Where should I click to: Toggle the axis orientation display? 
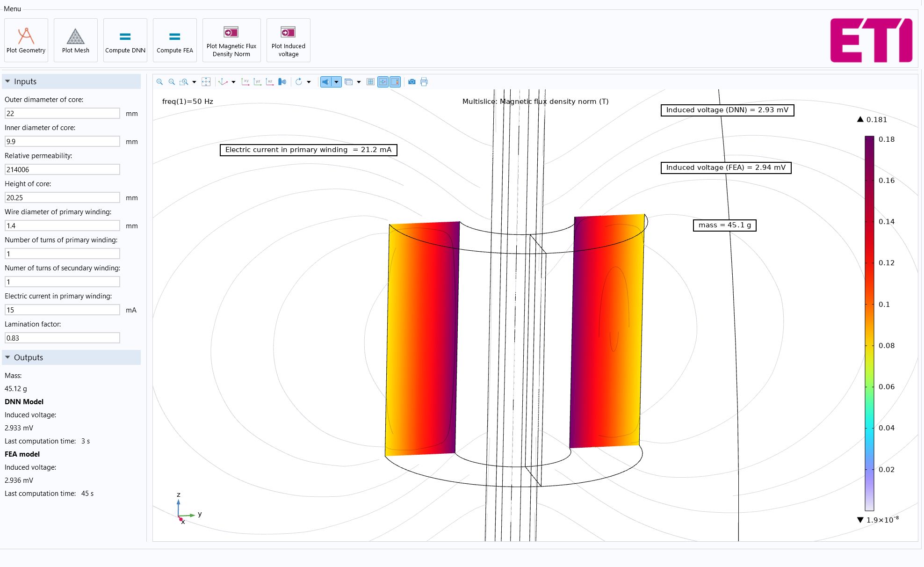coord(383,82)
